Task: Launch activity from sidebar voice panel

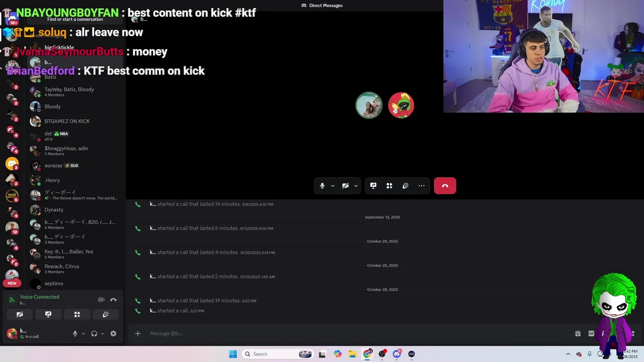Action: click(x=77, y=314)
